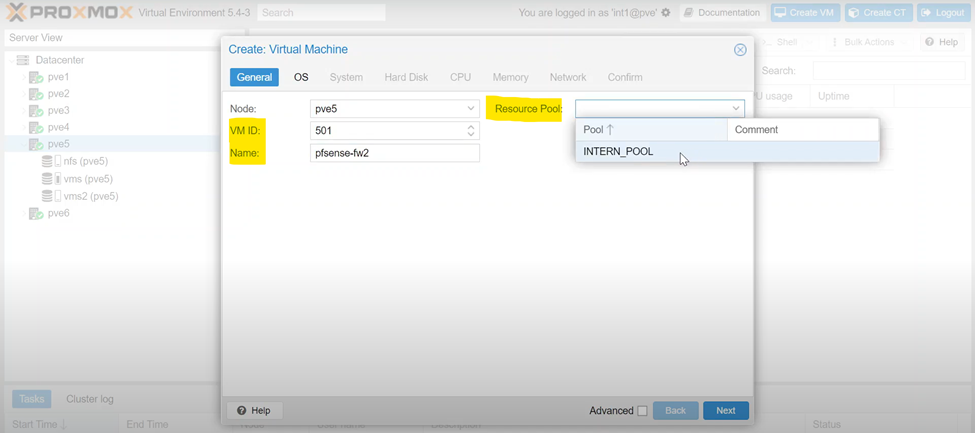975x433 pixels.
Task: Click the dialog Help button
Action: (254, 411)
